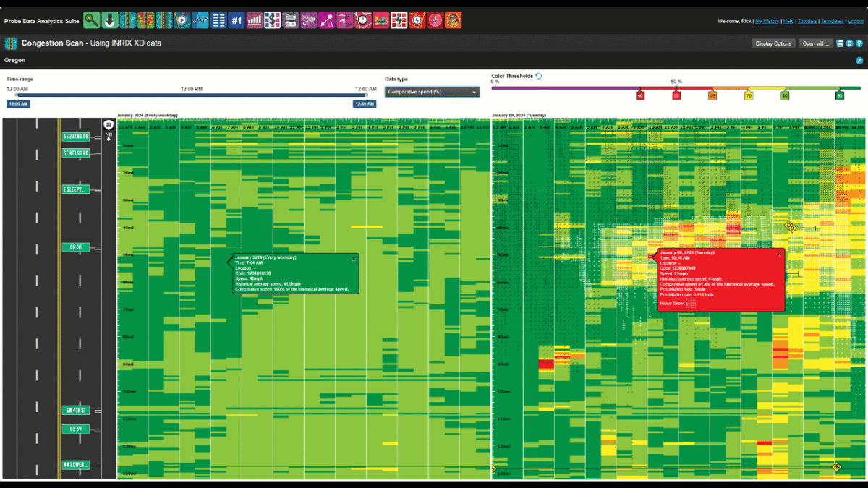Reset color thresholds with the refresh icon
This screenshot has width=868, height=488.
pos(539,76)
